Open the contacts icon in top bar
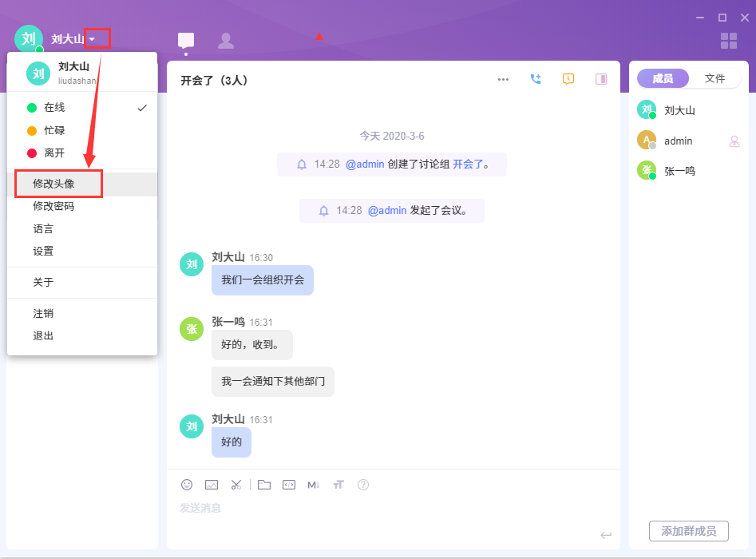The height and width of the screenshot is (559, 756). (x=226, y=40)
